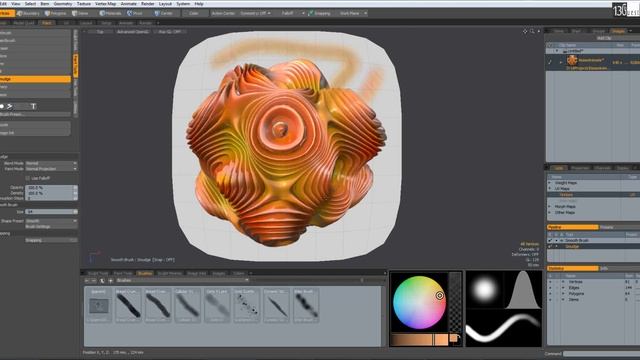Click the wavy brush stroke preview
640x360 pixels.
point(504,328)
